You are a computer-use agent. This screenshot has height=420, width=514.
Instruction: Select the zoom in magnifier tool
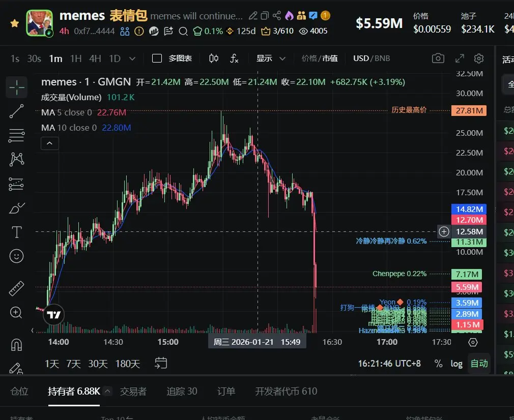tap(16, 313)
